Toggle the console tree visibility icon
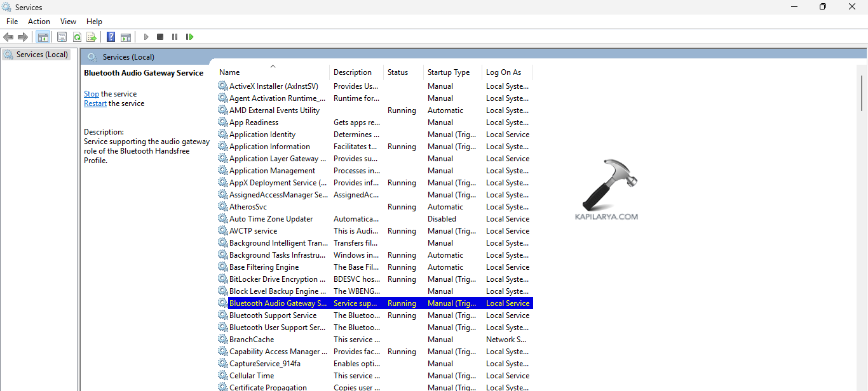The height and width of the screenshot is (391, 868). pyautogui.click(x=43, y=37)
